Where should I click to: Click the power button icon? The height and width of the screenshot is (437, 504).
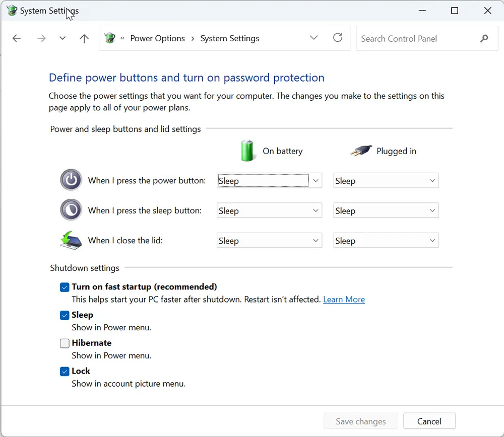tap(71, 180)
